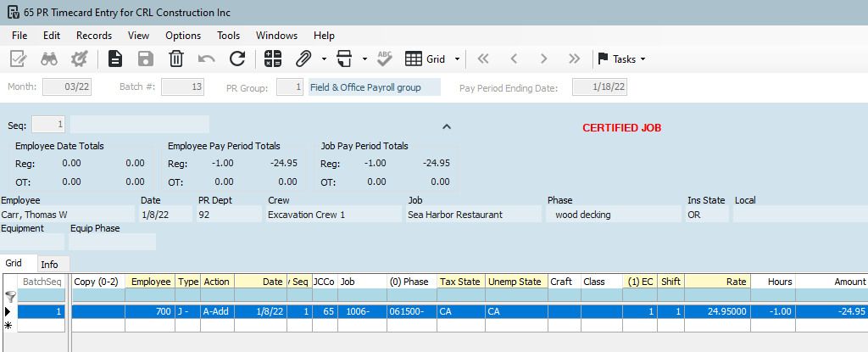The height and width of the screenshot is (352, 868).
Task: Click the Unemp State column header
Action: pyautogui.click(x=516, y=282)
